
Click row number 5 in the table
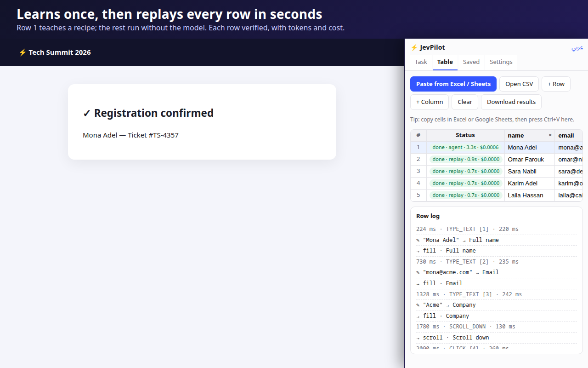418,195
